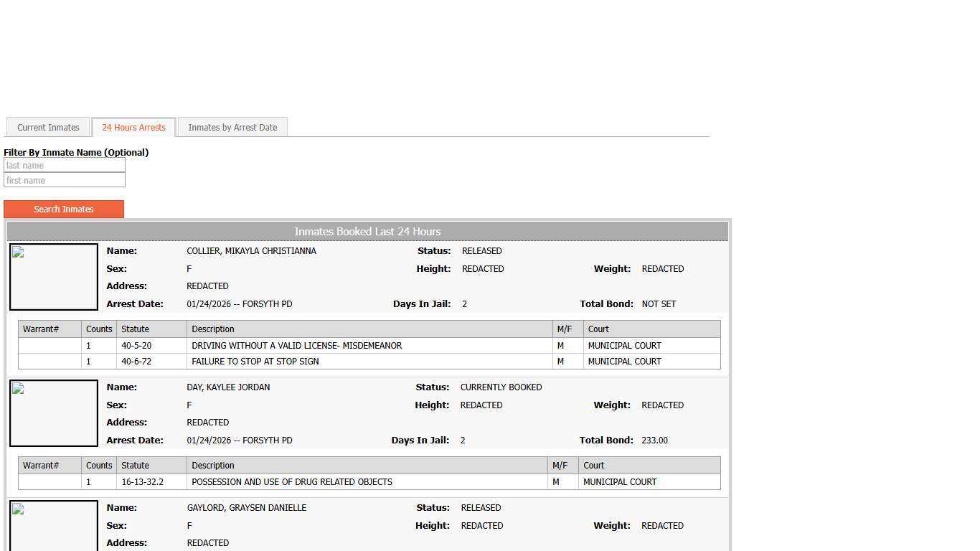Select the POSSESSION AND USE OF DRUG RELATED OBJECTS row
Viewport: 980px width, 551px height.
(292, 482)
